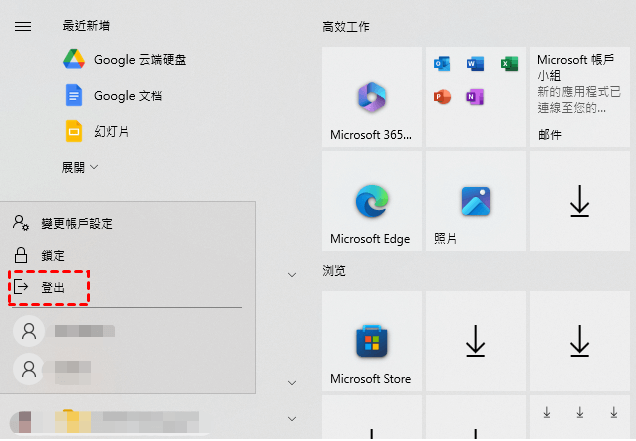Click the 最近新增 section heading

(x=86, y=26)
